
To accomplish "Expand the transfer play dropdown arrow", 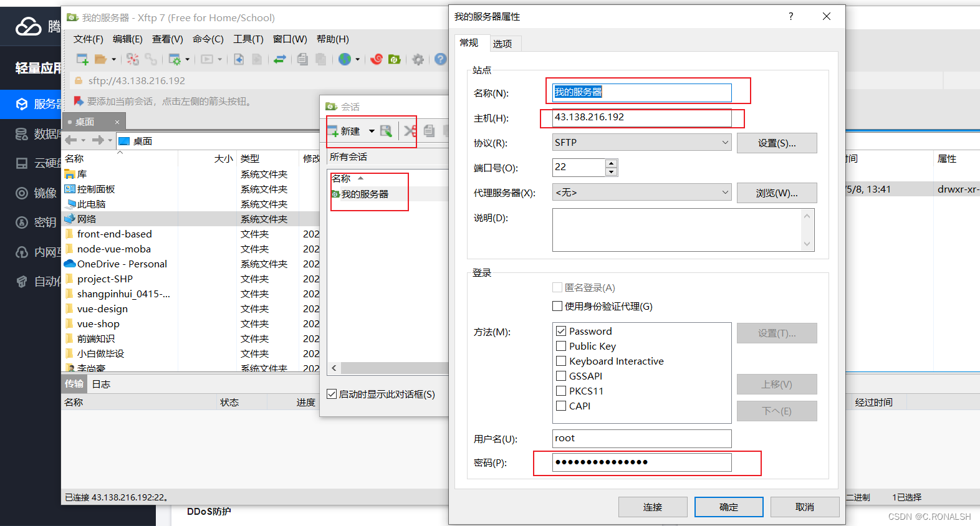I will coord(219,59).
